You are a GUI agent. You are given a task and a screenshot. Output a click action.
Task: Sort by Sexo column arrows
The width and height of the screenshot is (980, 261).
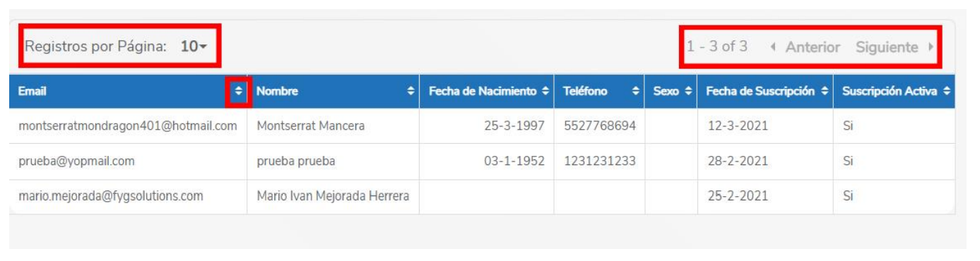click(x=689, y=92)
